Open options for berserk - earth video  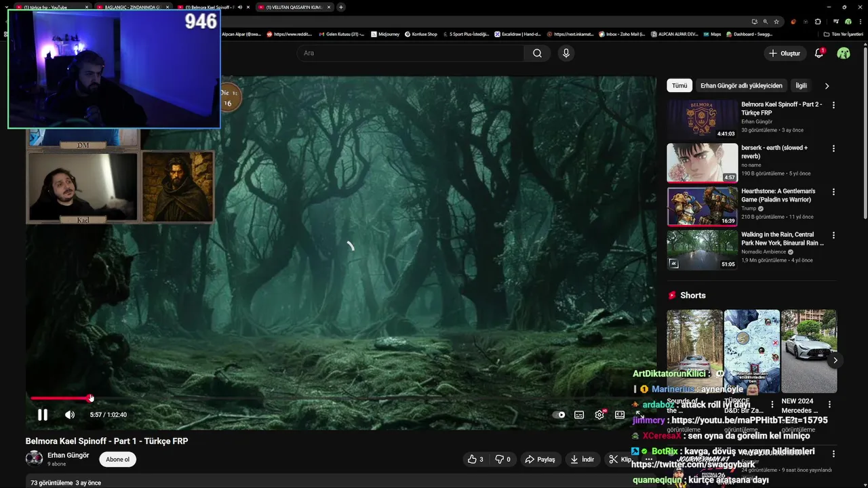point(833,148)
